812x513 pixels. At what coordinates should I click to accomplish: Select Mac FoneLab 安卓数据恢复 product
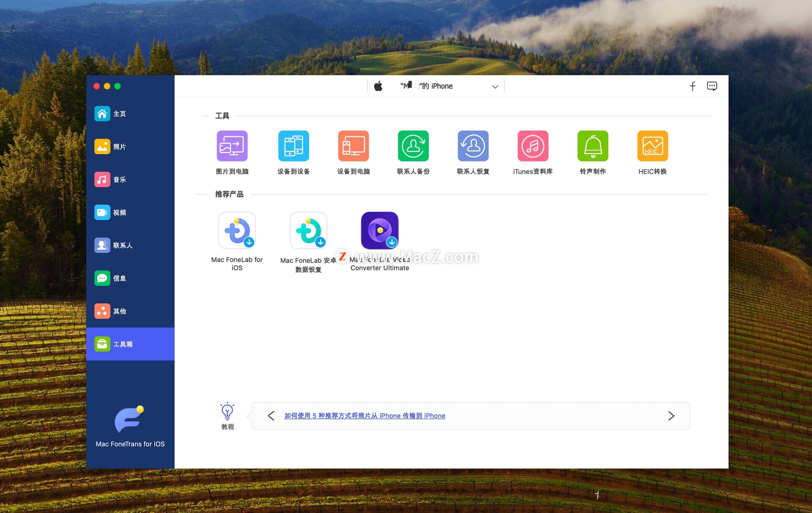click(308, 231)
